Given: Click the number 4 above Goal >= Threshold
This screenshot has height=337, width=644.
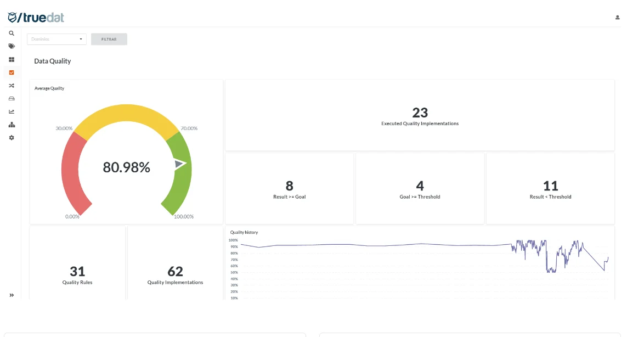Looking at the screenshot, I should tap(420, 186).
